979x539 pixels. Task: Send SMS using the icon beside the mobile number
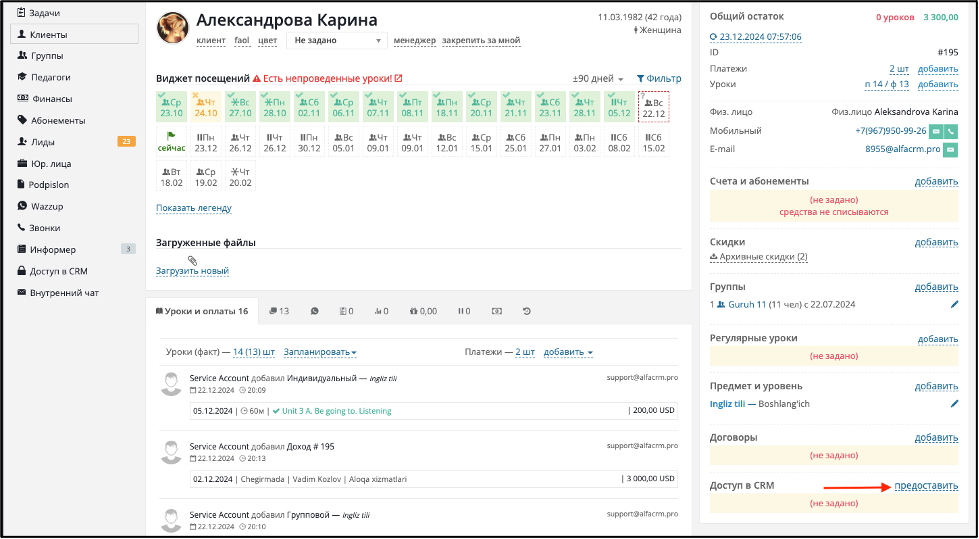pos(935,131)
